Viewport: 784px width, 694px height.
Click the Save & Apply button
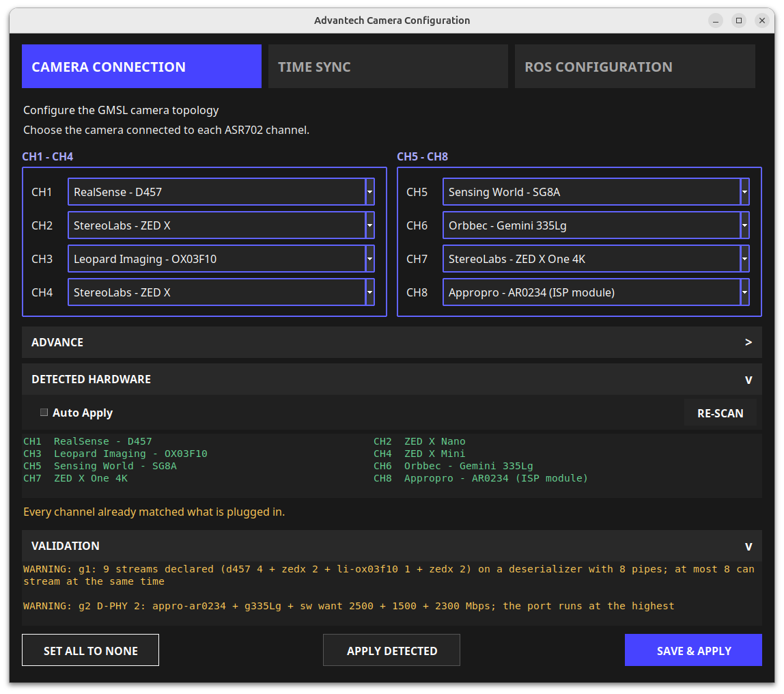693,650
